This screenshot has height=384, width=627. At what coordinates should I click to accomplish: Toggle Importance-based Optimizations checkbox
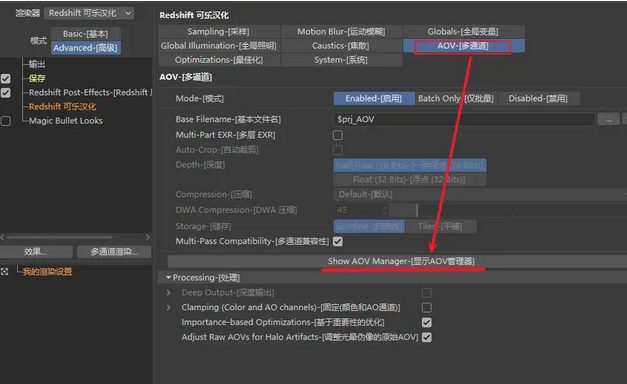click(427, 322)
